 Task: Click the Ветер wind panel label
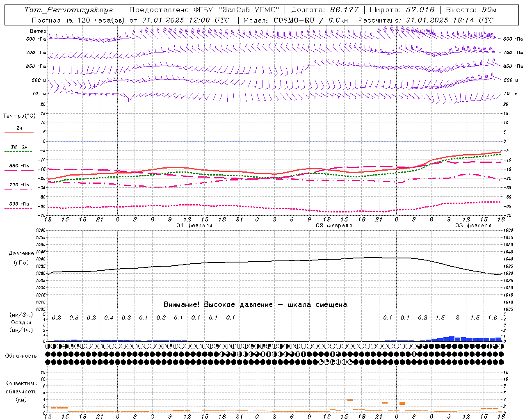tap(38, 31)
